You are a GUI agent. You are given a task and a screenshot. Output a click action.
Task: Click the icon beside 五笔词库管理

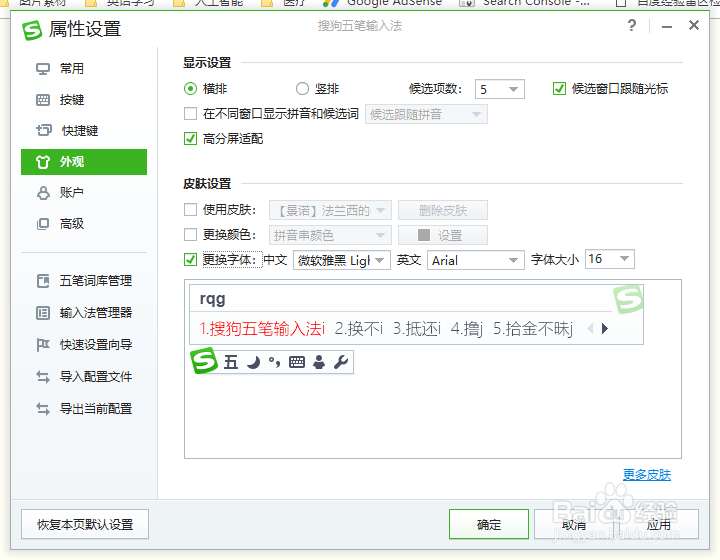click(x=43, y=280)
